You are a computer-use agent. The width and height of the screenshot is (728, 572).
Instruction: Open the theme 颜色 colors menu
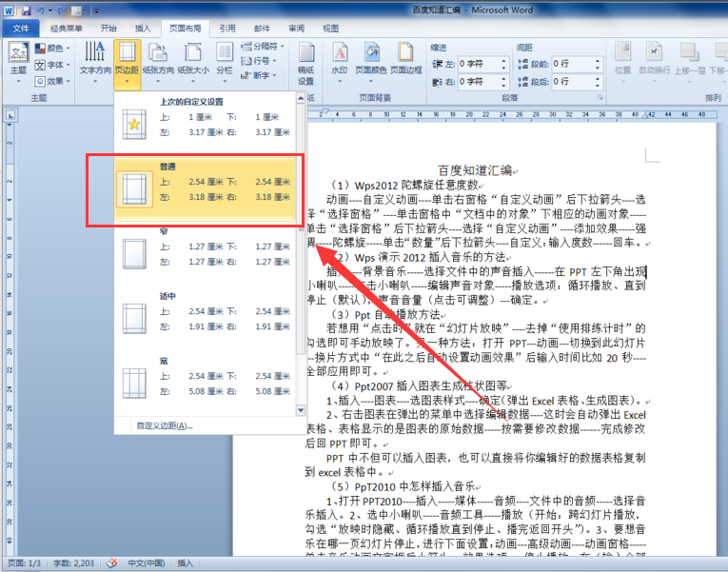[x=52, y=49]
